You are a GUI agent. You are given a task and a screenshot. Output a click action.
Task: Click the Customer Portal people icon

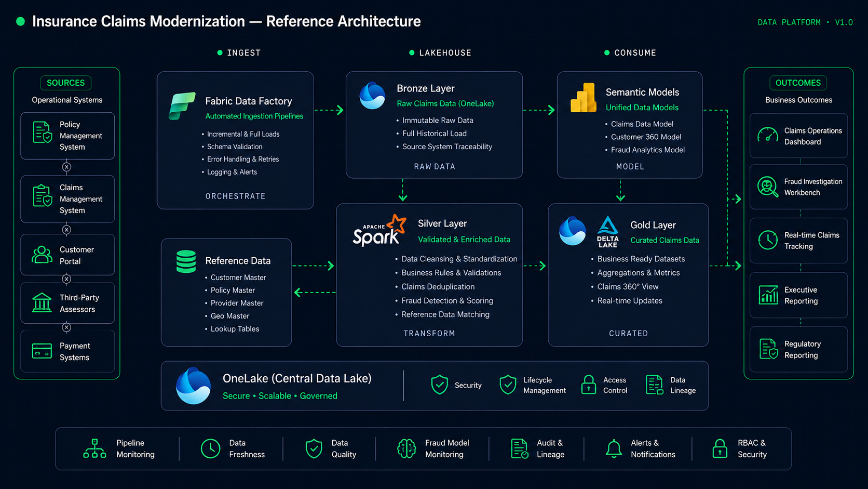click(x=42, y=255)
